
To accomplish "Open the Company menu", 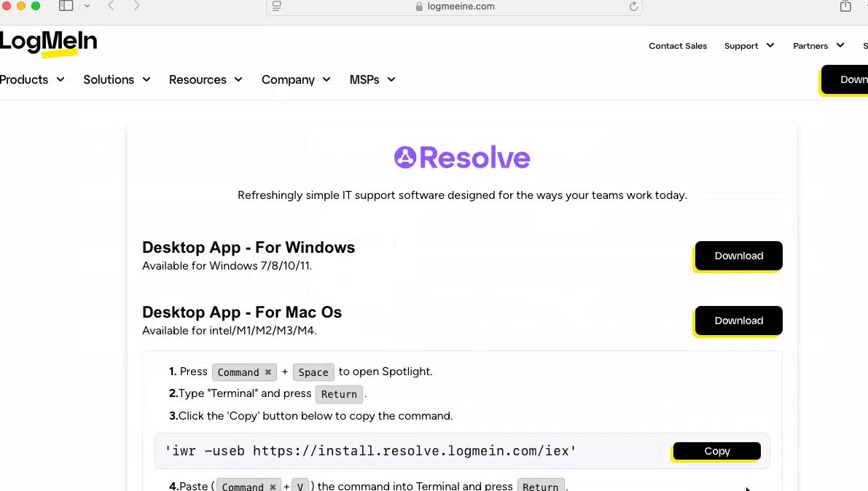I will tap(288, 79).
